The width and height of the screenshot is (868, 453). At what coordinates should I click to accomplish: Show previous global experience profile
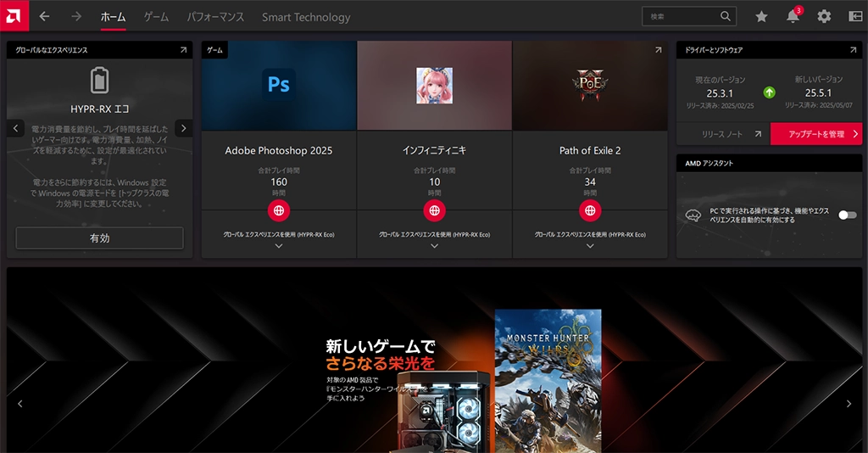click(x=15, y=128)
